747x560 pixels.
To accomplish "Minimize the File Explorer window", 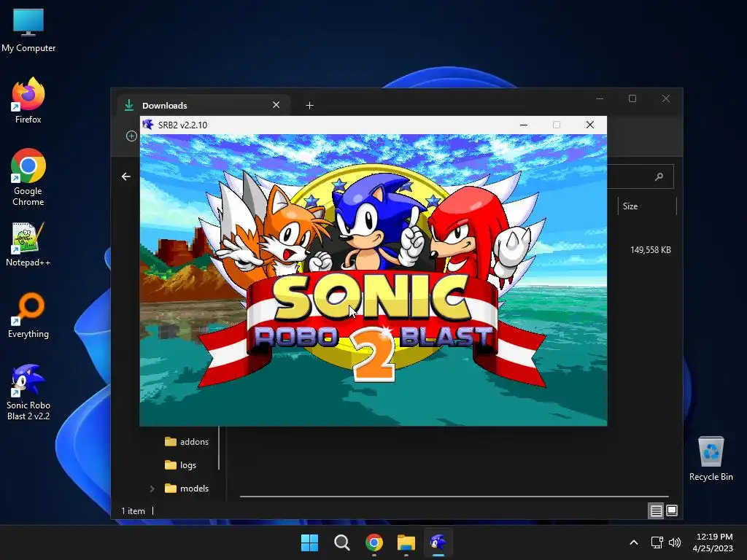I will 600,98.
